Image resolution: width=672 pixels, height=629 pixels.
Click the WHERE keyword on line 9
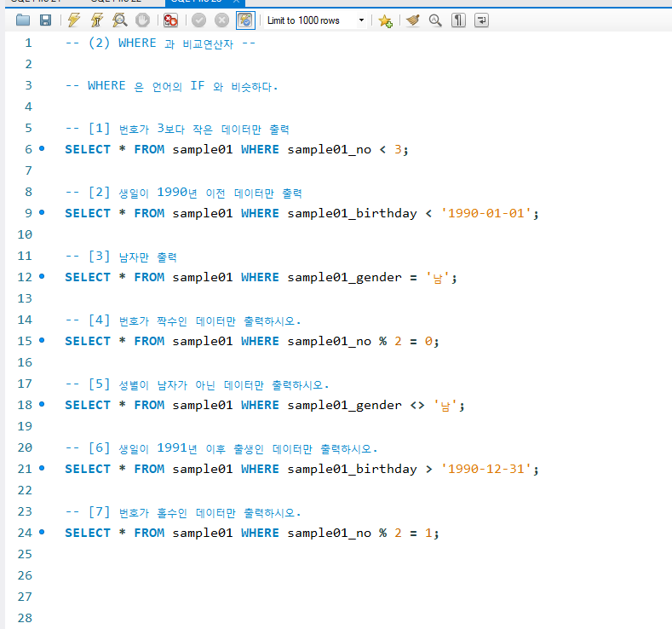tap(260, 214)
